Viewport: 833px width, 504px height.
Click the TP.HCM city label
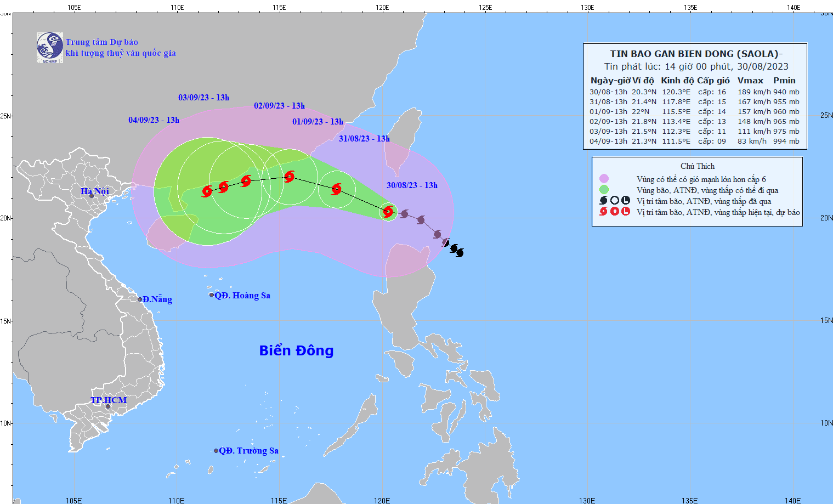click(x=109, y=400)
